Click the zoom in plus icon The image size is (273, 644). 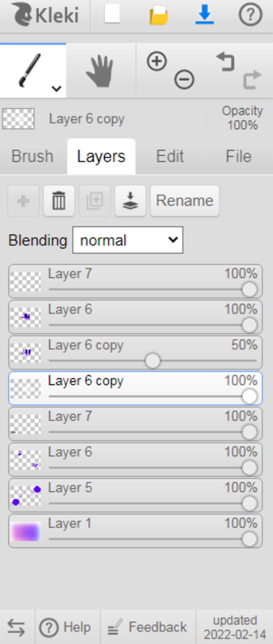click(157, 61)
